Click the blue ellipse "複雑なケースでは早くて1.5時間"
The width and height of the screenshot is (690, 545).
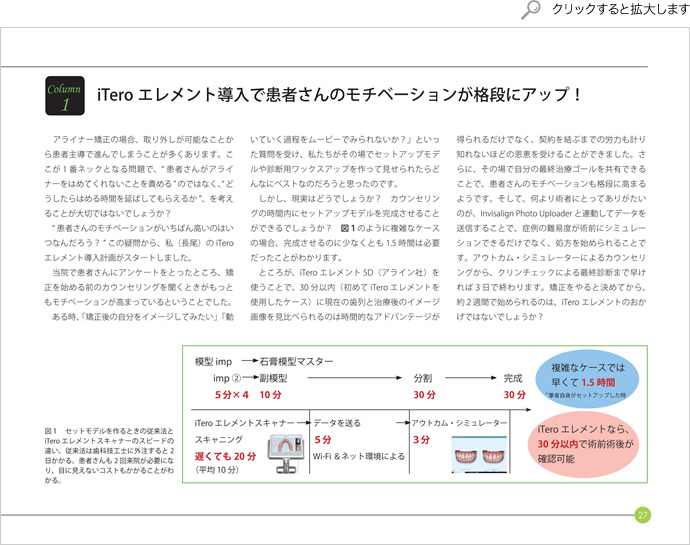coord(587,379)
